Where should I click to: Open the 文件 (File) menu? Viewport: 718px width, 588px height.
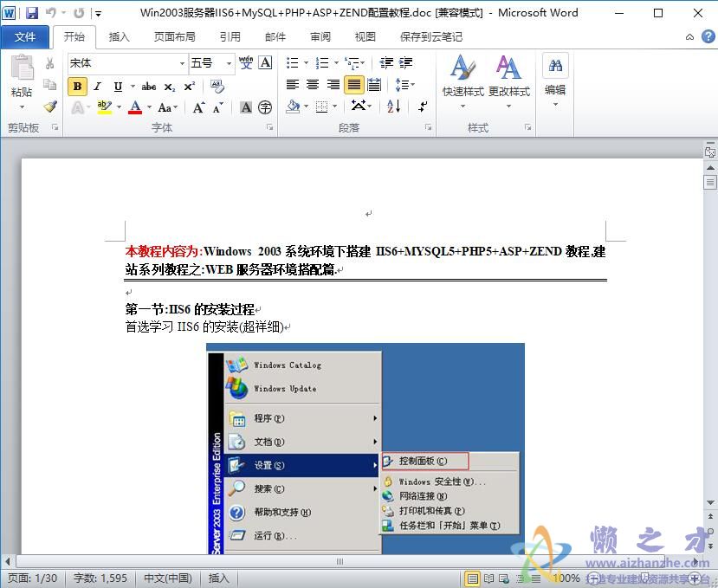(26, 36)
